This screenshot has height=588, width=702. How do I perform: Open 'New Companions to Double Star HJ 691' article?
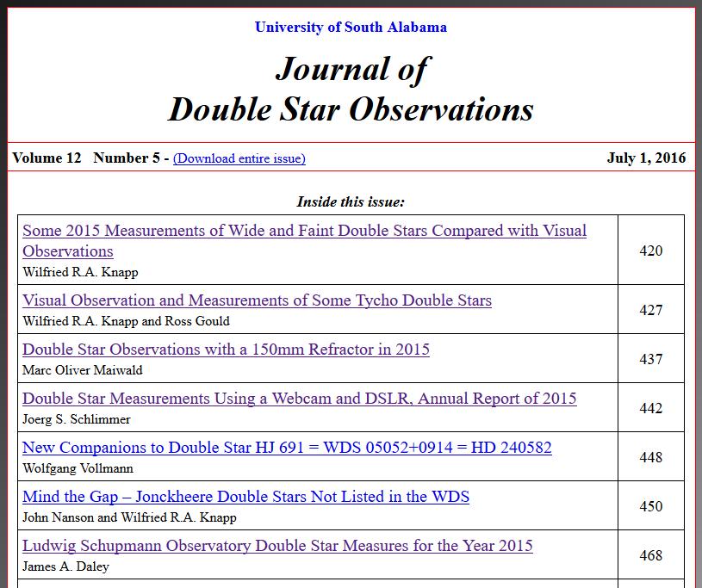point(287,448)
